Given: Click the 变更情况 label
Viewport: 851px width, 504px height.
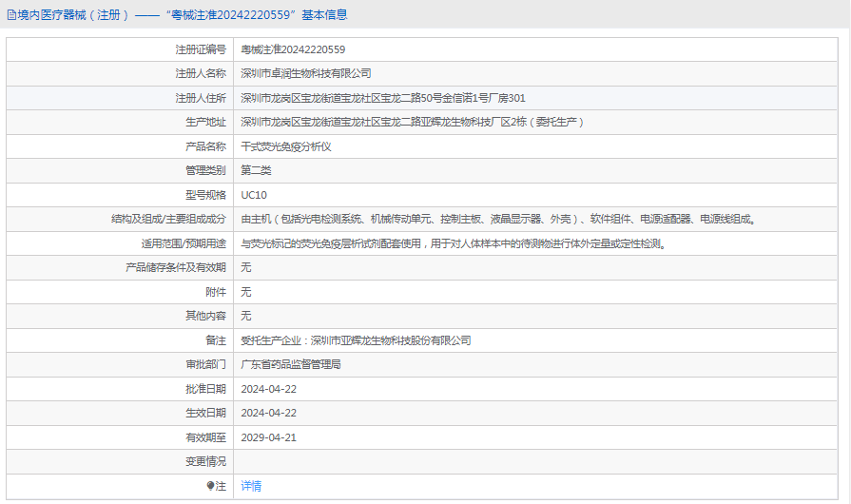Looking at the screenshot, I should pos(205,462).
